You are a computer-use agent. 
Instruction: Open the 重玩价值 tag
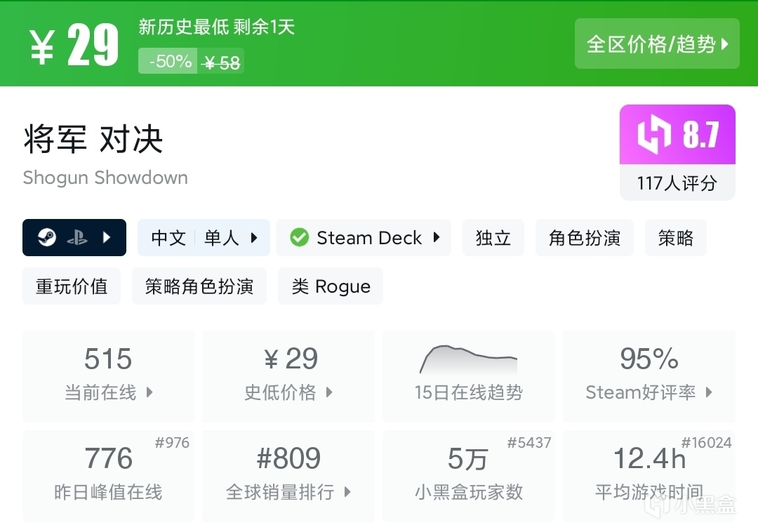(x=72, y=286)
